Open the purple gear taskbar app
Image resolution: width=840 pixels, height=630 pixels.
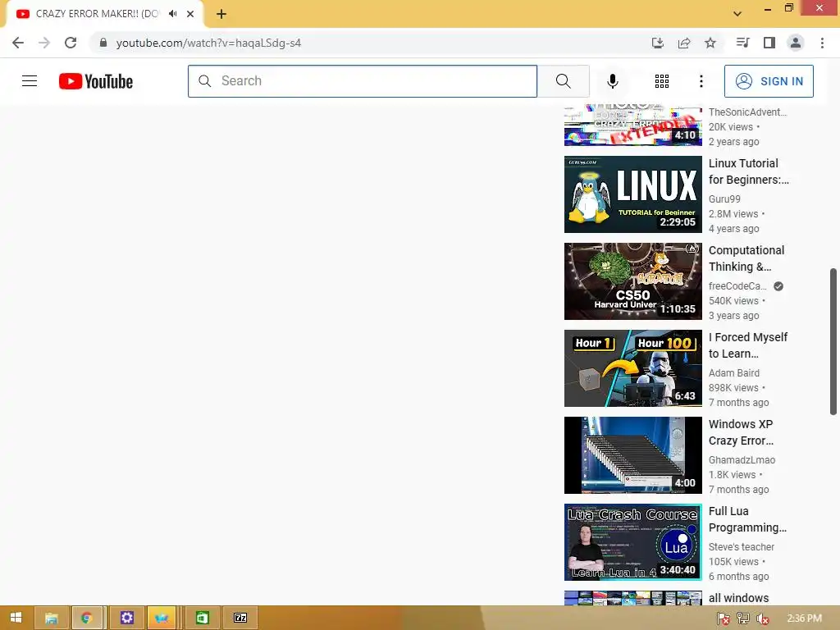[126, 618]
